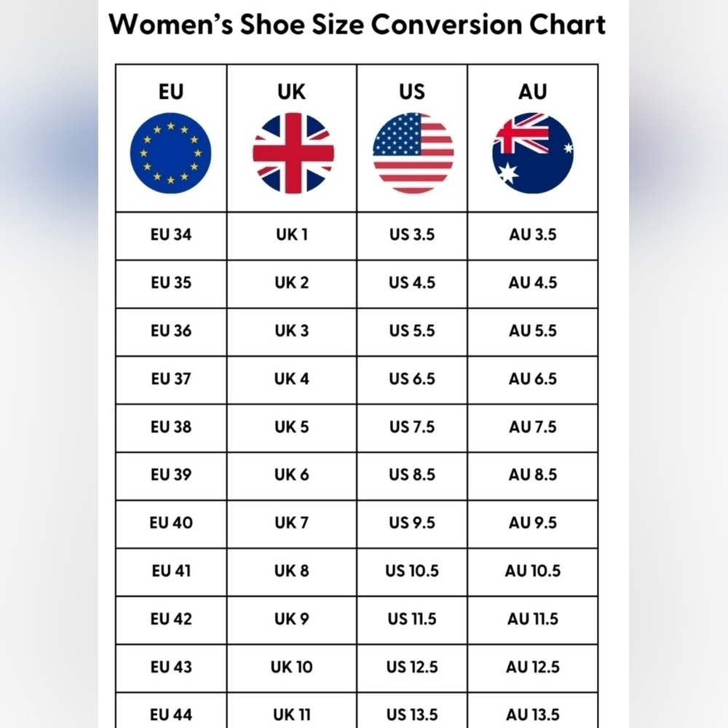
Task: Select the AU column header label
Action: [533, 92]
